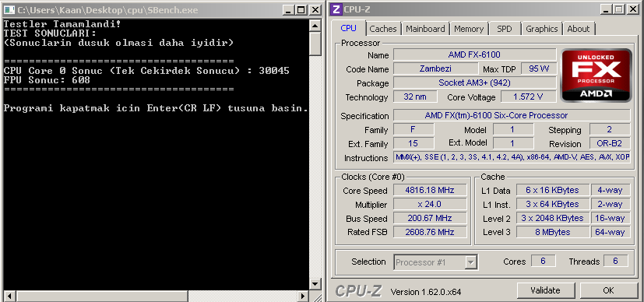
Task: Minimize the SBench console window
Action: point(290,10)
